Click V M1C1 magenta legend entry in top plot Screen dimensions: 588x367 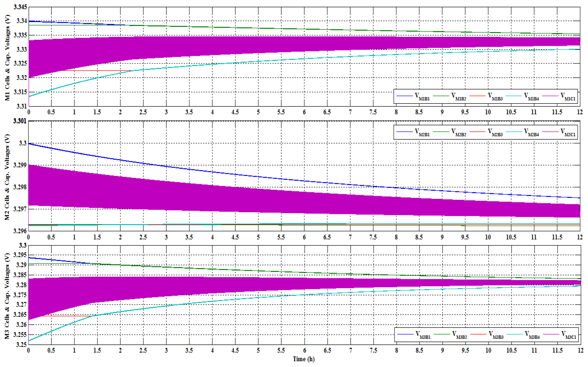(568, 97)
